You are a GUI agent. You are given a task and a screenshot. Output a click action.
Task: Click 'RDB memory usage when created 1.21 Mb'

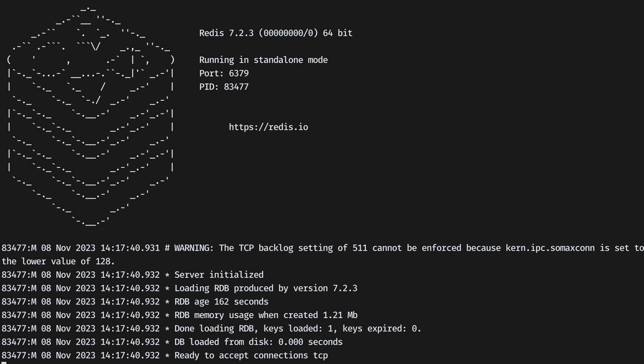(x=179, y=315)
